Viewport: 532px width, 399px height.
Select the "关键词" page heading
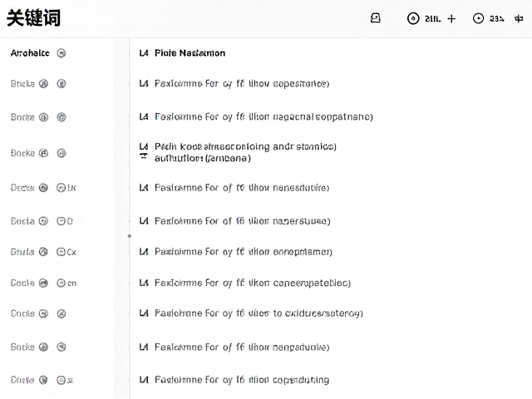point(33,18)
